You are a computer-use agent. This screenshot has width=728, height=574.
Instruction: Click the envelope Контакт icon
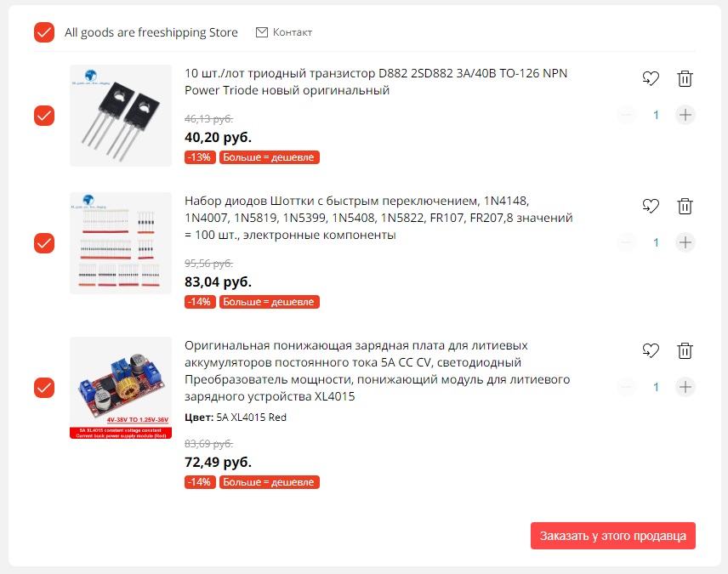[x=262, y=32]
